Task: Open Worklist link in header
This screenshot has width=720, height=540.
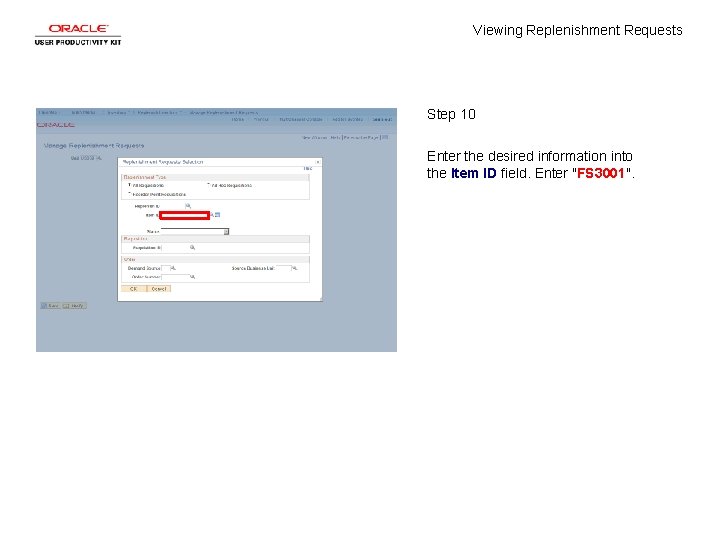Action: click(261, 119)
